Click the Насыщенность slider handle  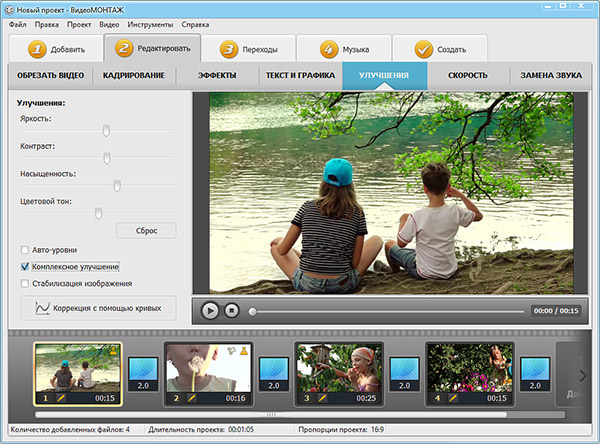[117, 186]
